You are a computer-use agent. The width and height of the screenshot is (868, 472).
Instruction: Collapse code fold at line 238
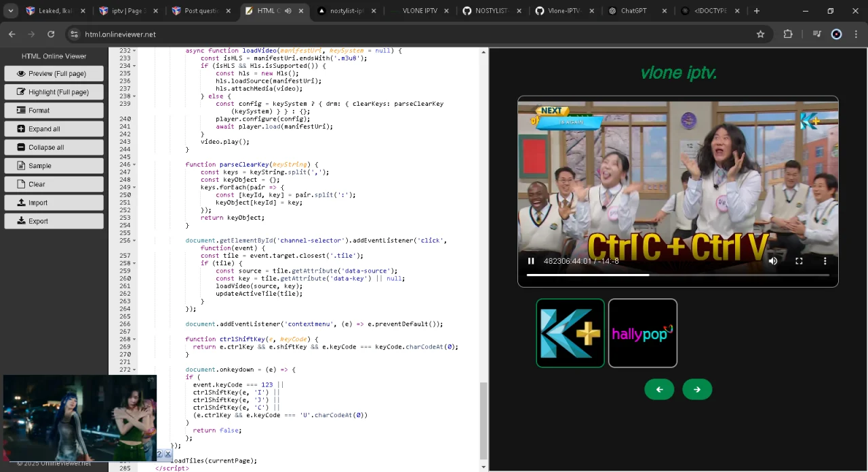[134, 96]
